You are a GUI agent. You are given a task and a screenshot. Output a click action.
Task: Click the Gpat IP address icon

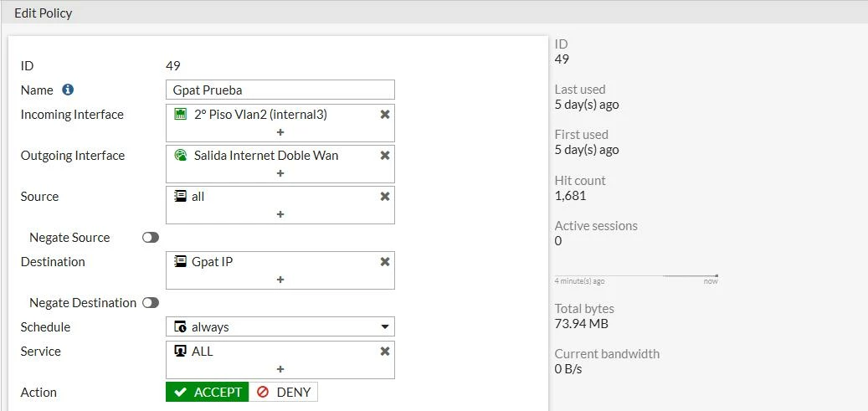(180, 262)
